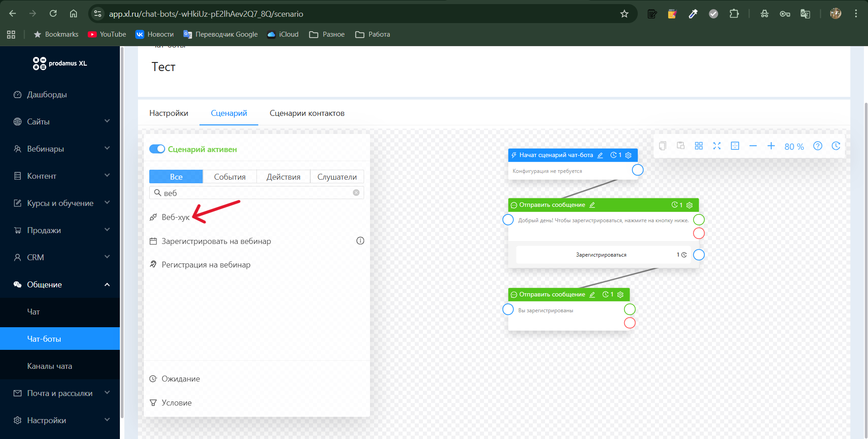Select the 'Действия' filter option
The image size is (868, 439).
[x=283, y=177]
